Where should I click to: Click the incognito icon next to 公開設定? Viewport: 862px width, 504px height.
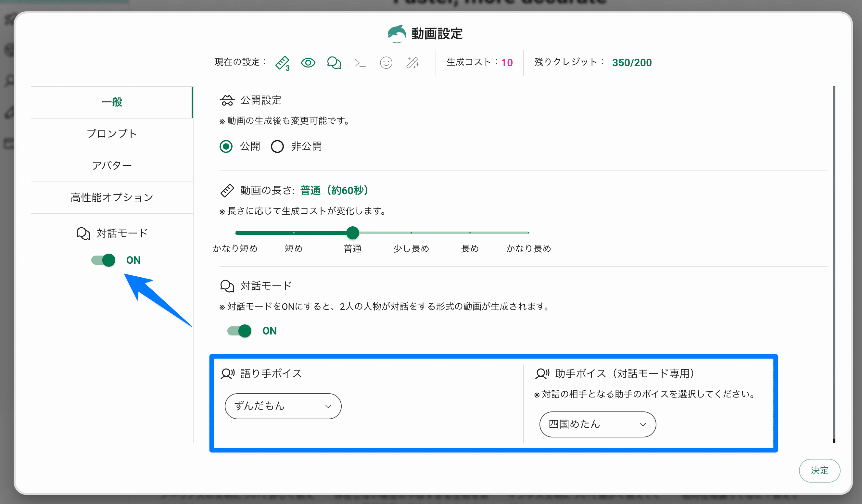click(227, 101)
